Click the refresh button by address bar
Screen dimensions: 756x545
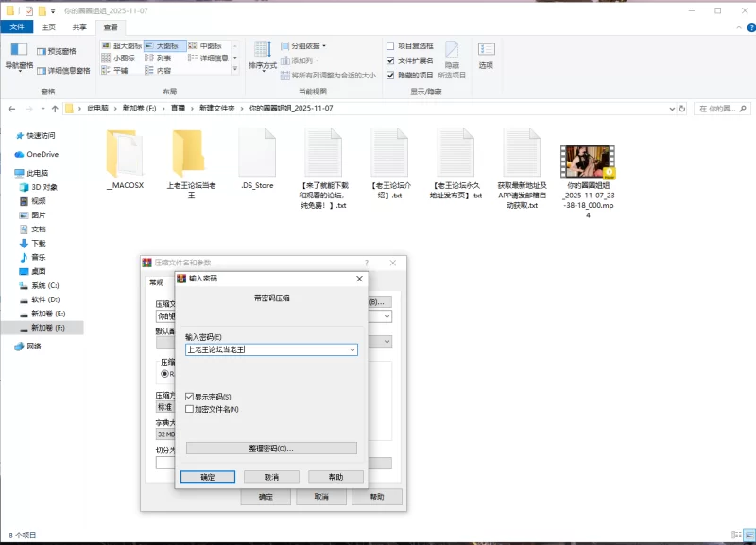tap(681, 109)
